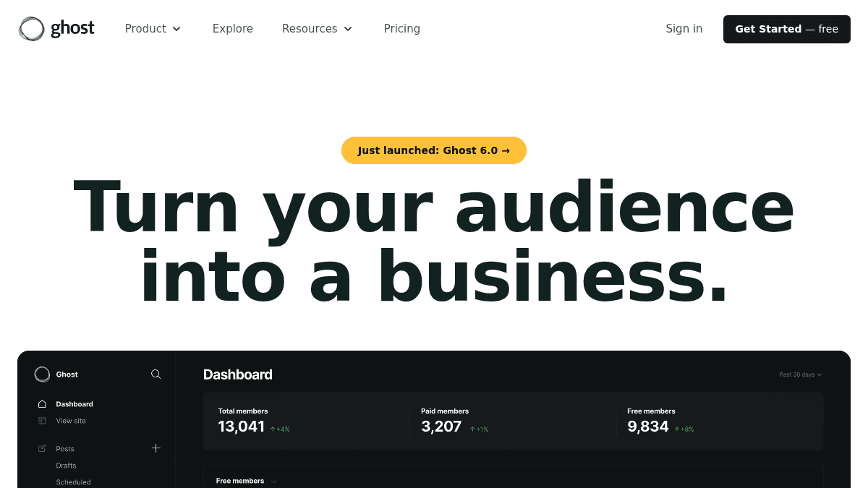
Task: Click the View site icon
Action: point(42,421)
